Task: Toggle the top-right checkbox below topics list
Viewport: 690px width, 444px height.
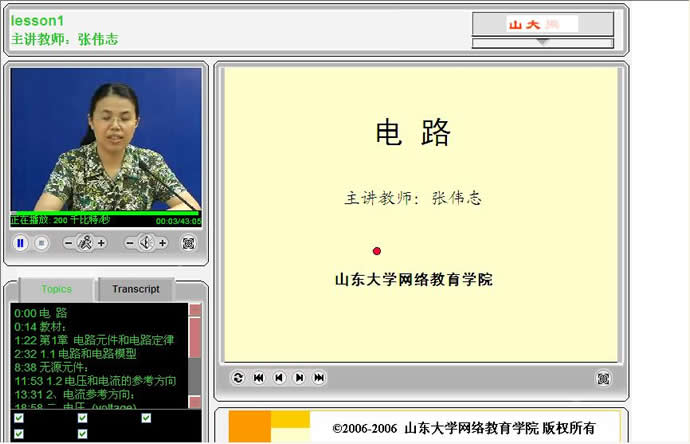Action: pos(146,418)
